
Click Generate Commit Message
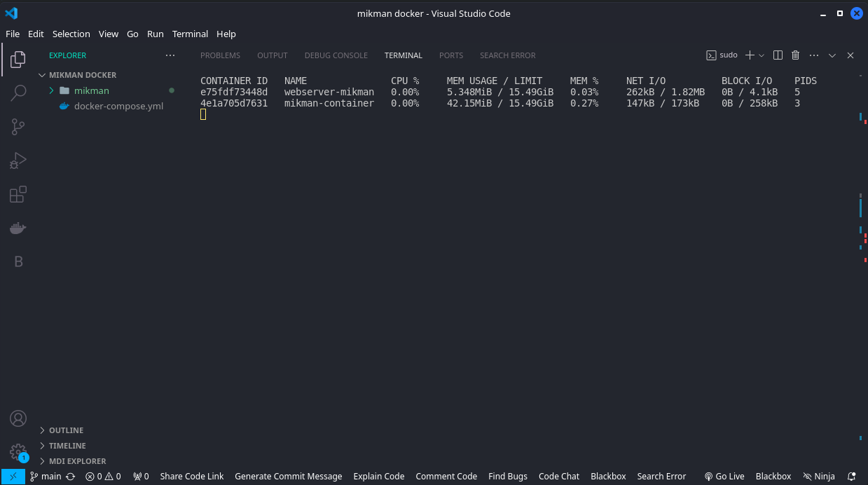click(289, 477)
